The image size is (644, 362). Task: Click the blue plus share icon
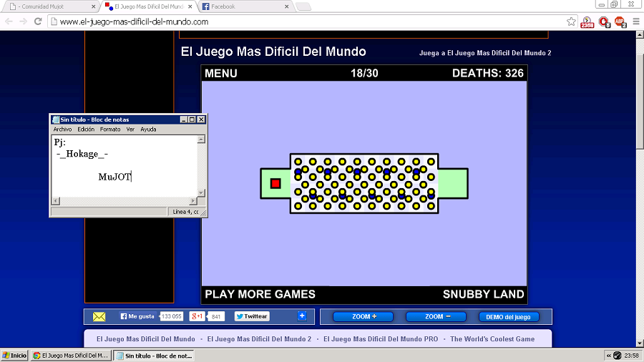[302, 316]
